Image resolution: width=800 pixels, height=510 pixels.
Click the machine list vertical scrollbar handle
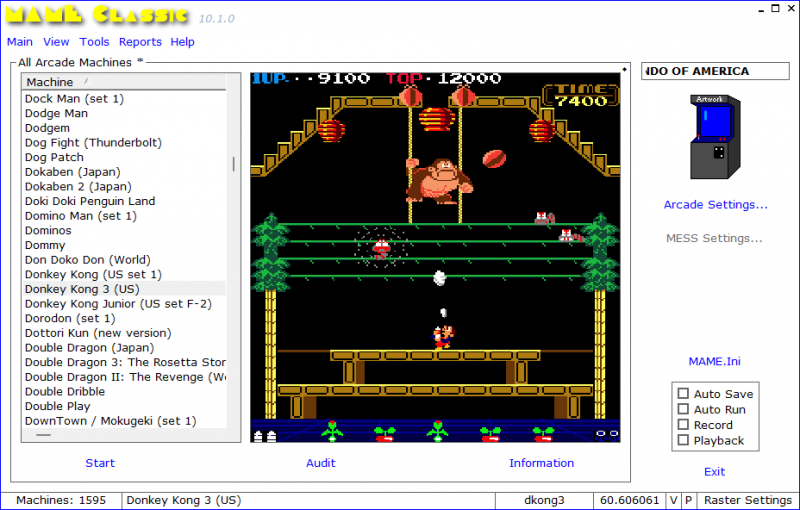[234, 164]
